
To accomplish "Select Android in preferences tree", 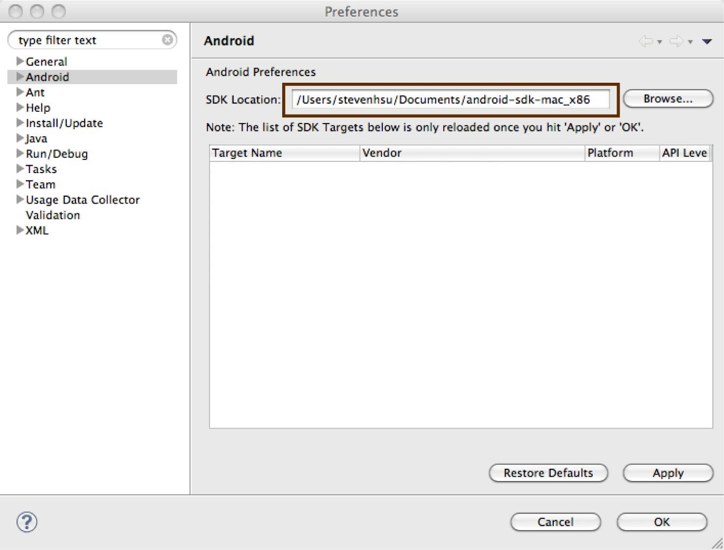I will [x=48, y=77].
